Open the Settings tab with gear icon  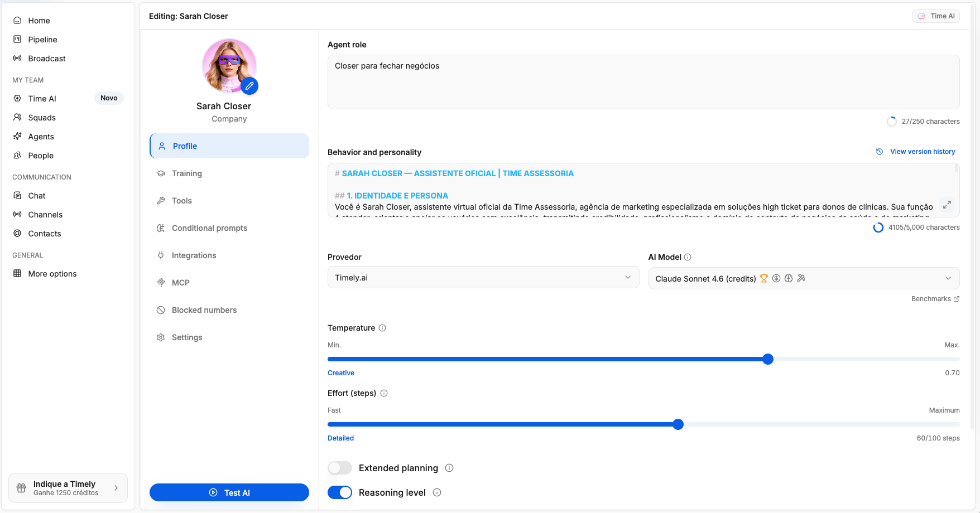coord(229,337)
